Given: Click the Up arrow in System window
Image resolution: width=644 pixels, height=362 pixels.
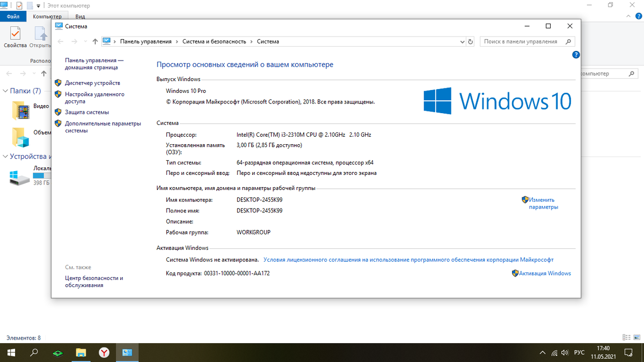Looking at the screenshot, I should [x=95, y=41].
